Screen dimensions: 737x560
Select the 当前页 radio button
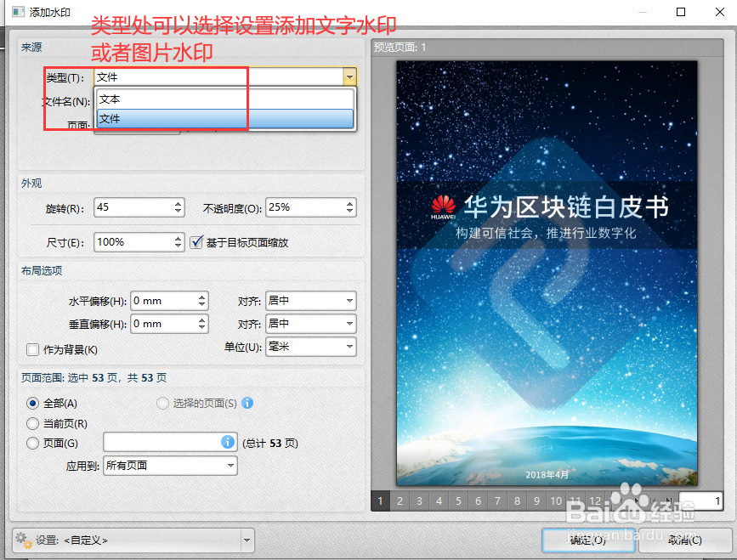31,422
